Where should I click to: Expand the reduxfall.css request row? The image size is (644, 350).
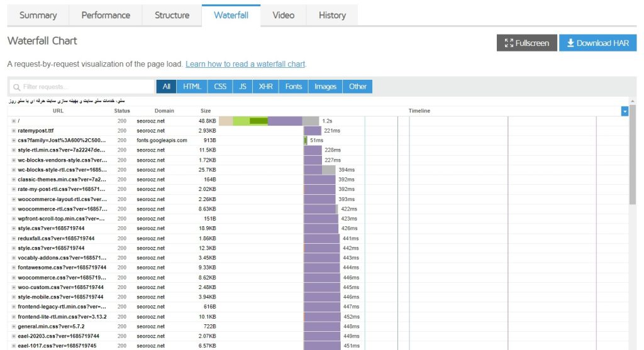[14, 238]
